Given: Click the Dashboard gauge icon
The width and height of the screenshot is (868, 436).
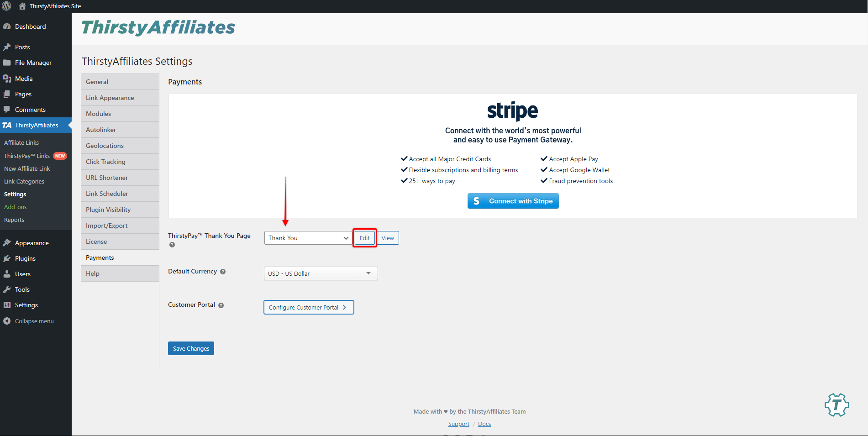Looking at the screenshot, I should click(x=7, y=26).
